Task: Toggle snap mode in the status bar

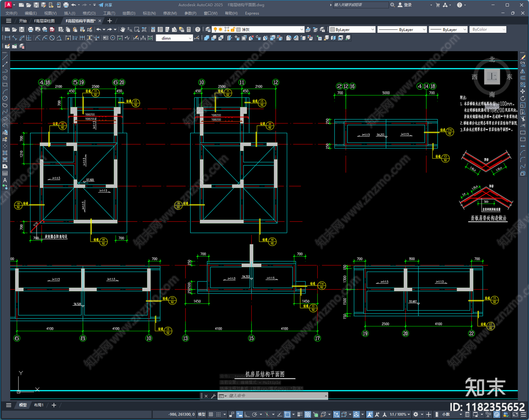Action: (x=218, y=414)
